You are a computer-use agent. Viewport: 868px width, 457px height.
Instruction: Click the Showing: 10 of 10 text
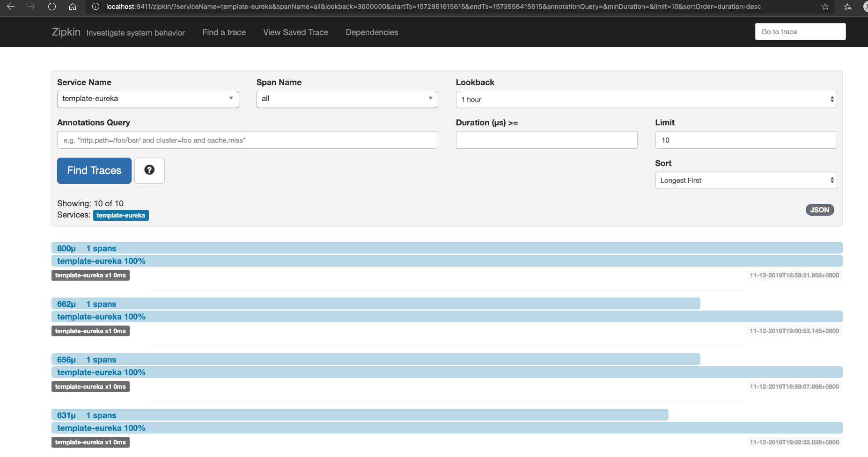[90, 203]
